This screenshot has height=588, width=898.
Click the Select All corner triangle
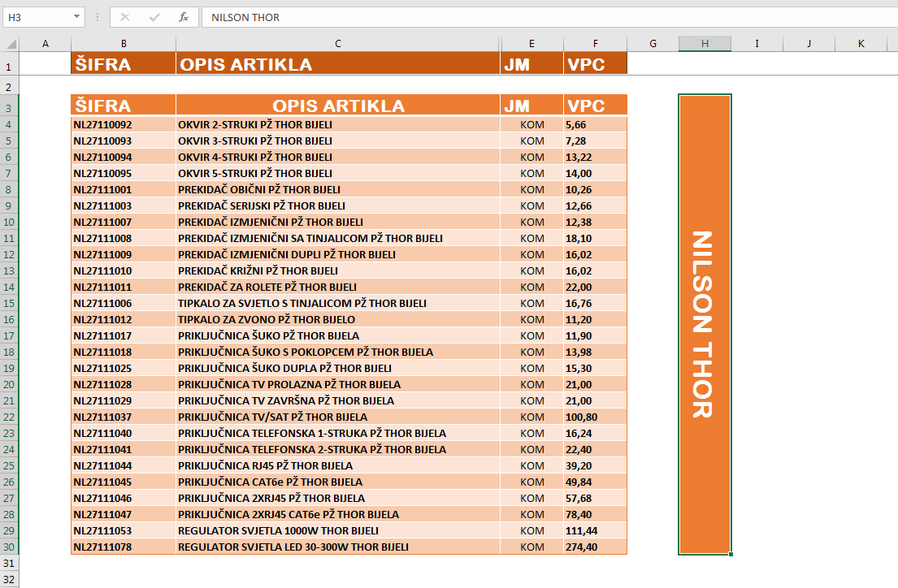9,44
